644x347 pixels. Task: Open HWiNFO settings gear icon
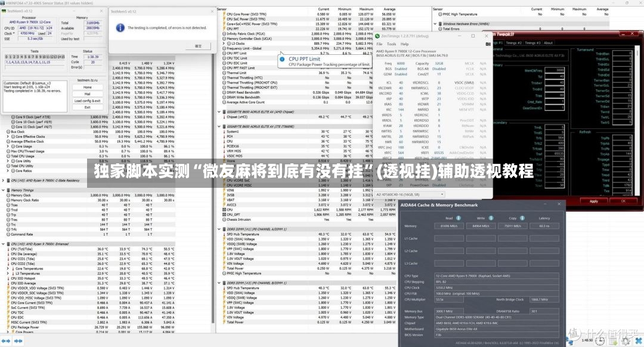tap(626, 341)
